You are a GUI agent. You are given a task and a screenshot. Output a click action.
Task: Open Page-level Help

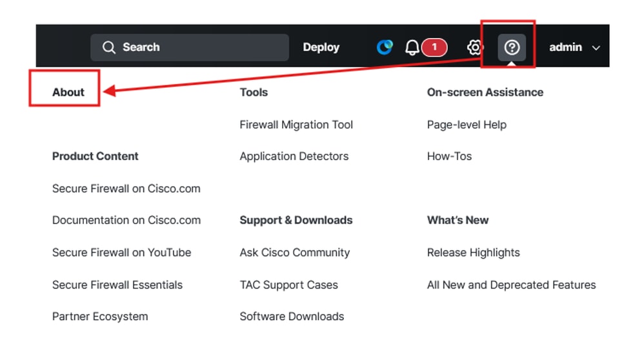467,125
